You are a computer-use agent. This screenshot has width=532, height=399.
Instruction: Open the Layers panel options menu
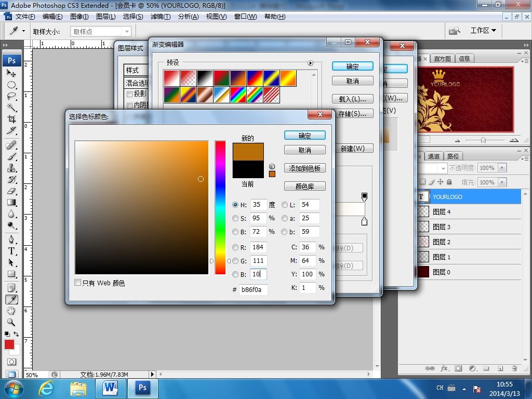(x=525, y=158)
